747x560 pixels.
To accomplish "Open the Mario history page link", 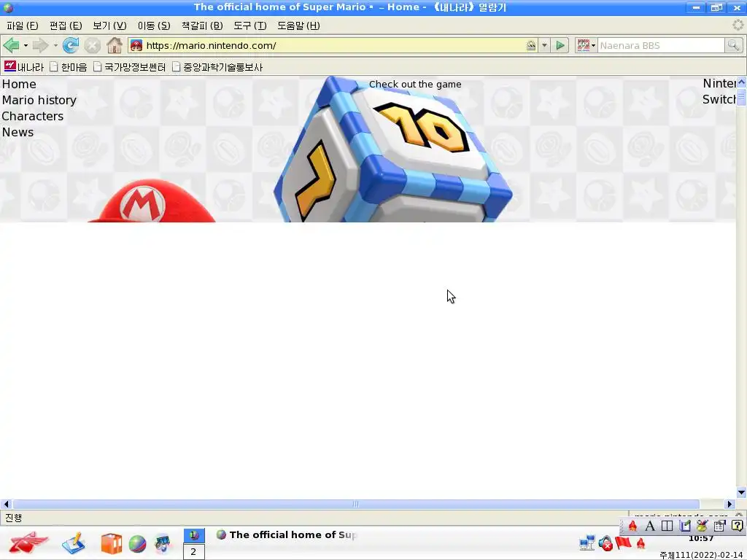I will click(x=39, y=100).
